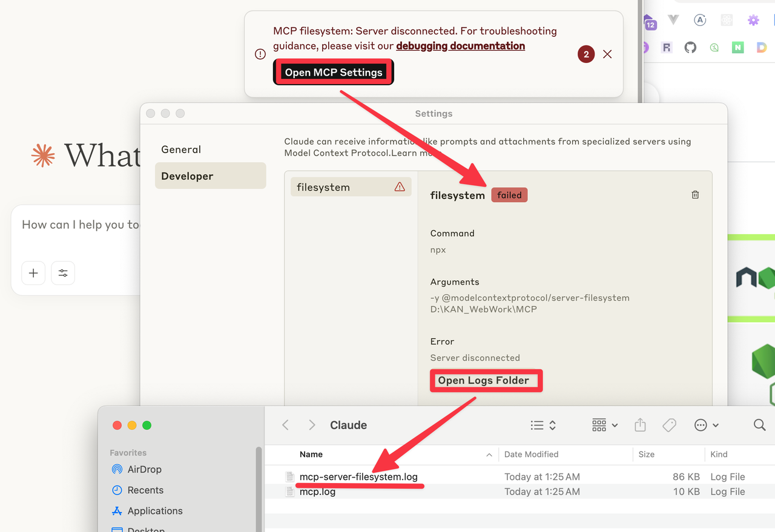Click the GitHub extension icon in browser
Viewport: 775px width, 532px height.
click(690, 47)
